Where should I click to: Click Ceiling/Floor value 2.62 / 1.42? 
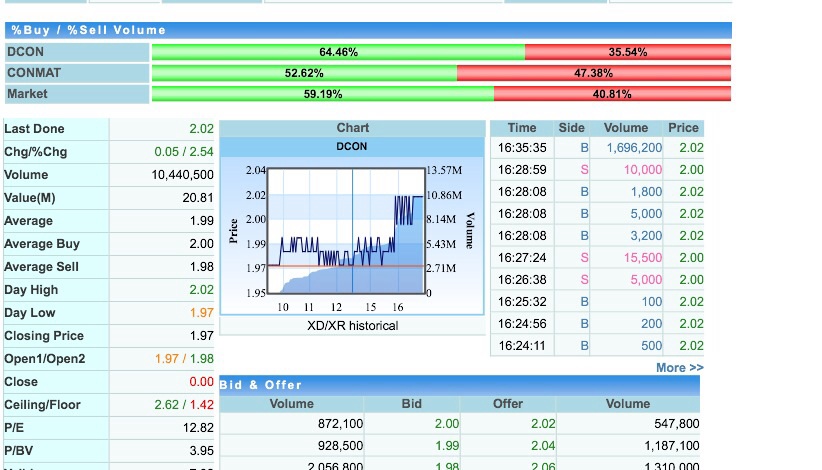coord(183,405)
